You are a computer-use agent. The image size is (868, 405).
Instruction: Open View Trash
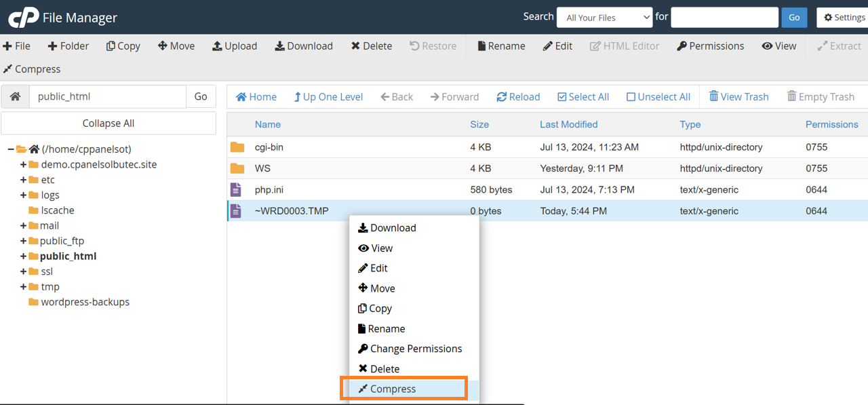tap(738, 97)
